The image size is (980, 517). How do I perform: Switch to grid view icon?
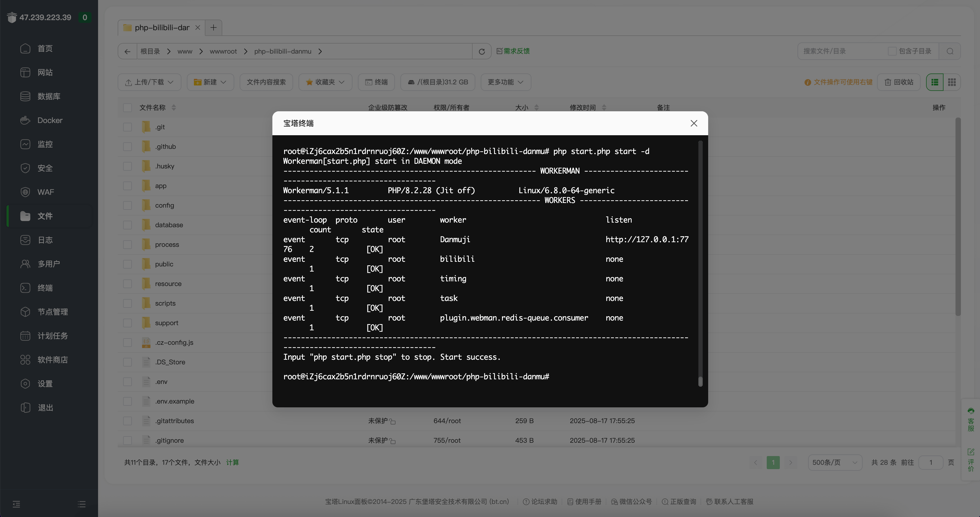(x=952, y=82)
